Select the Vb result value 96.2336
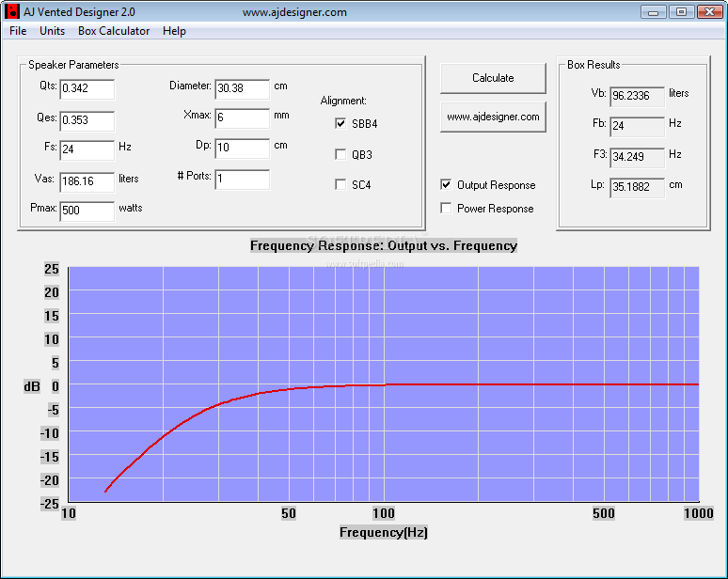This screenshot has height=579, width=728. point(637,96)
